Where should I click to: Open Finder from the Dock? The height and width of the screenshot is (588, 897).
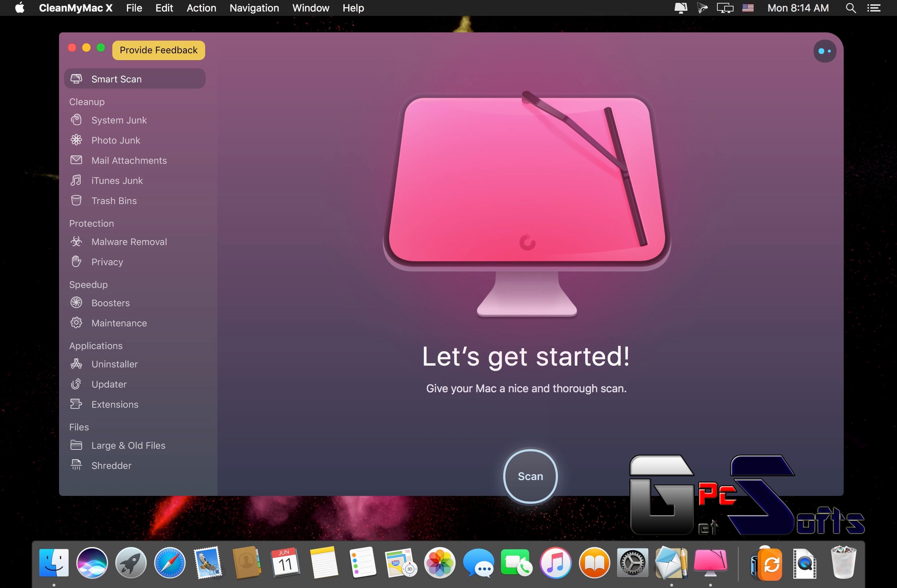click(54, 563)
